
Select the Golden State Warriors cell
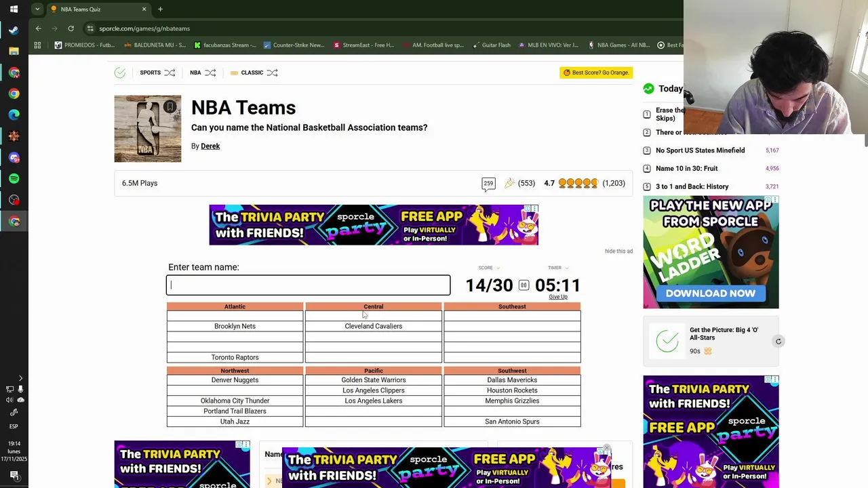pos(373,380)
